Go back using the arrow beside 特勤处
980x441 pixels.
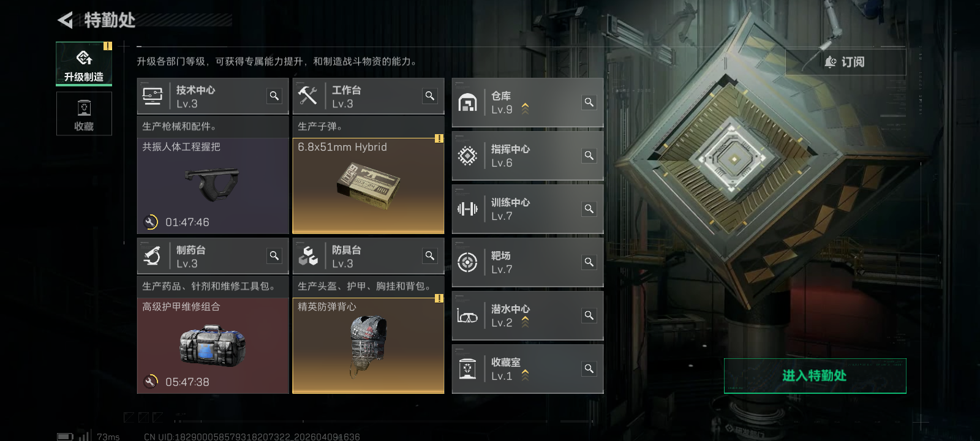[x=65, y=20]
